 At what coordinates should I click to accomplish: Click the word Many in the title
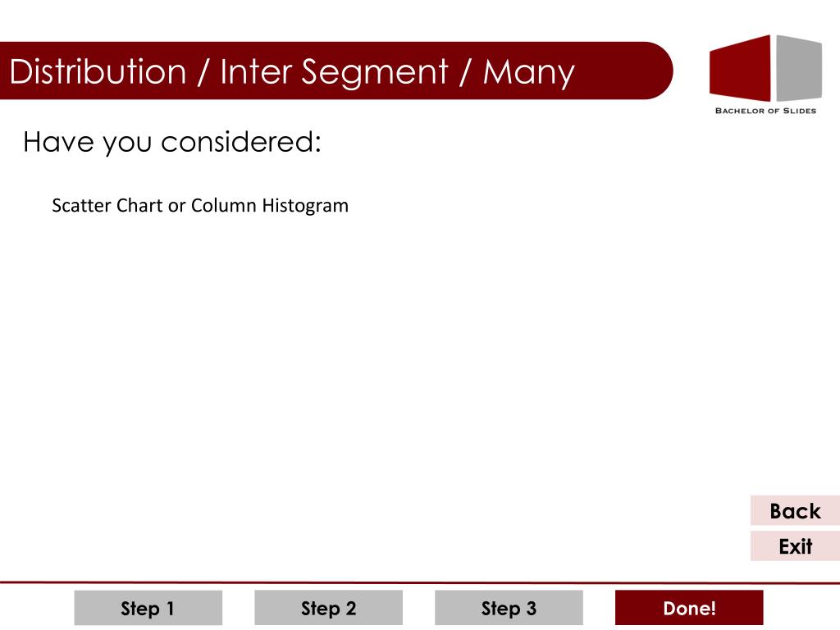click(529, 73)
